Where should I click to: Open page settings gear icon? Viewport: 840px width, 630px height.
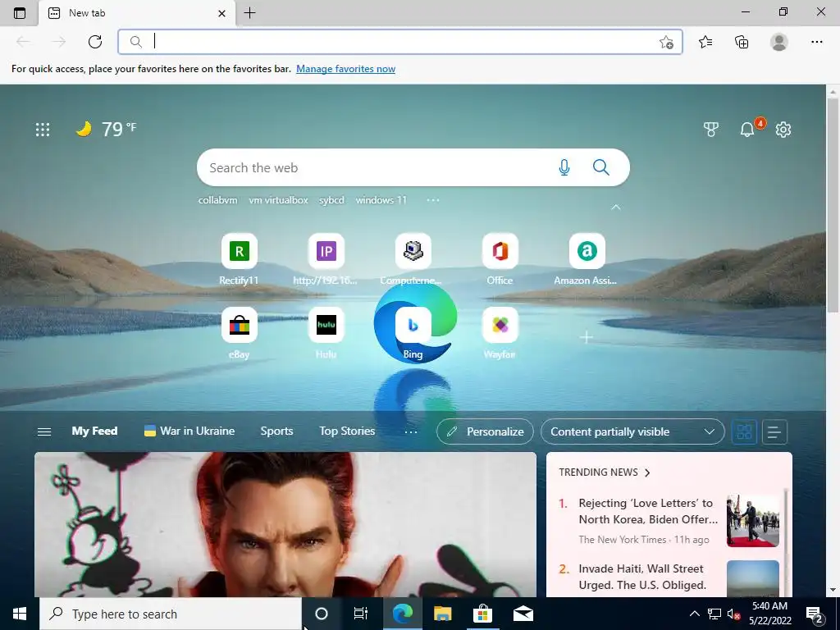[783, 129]
